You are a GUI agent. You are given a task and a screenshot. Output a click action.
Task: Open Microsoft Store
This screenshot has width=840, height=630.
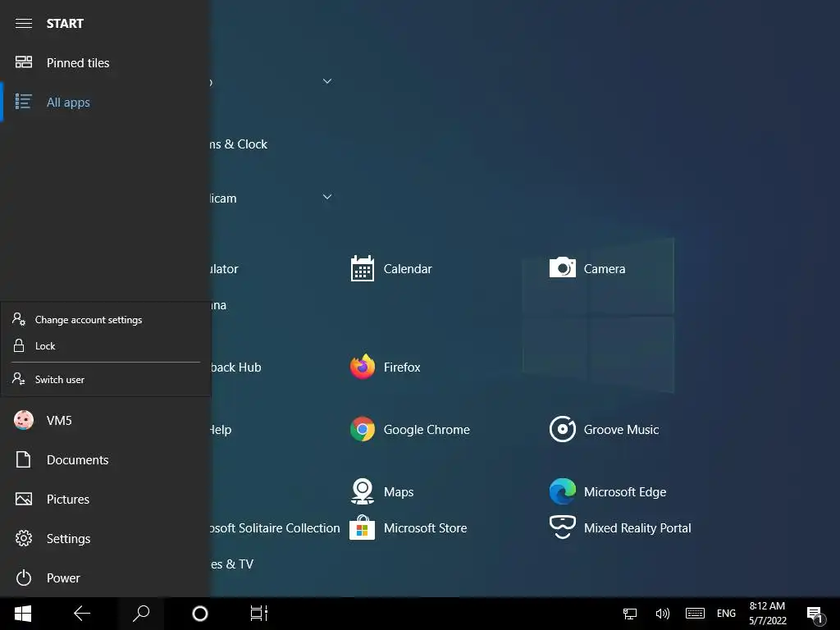coord(409,528)
